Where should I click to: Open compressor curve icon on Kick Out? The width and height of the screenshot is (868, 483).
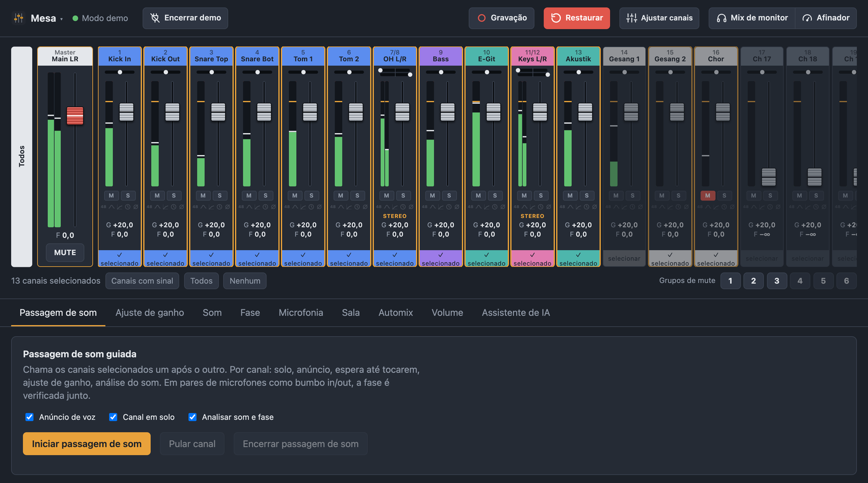tap(165, 207)
